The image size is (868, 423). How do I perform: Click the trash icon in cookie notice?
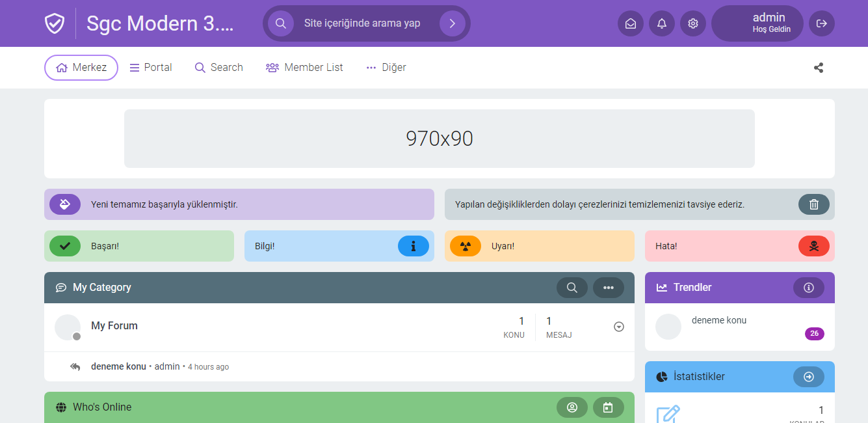click(x=813, y=204)
